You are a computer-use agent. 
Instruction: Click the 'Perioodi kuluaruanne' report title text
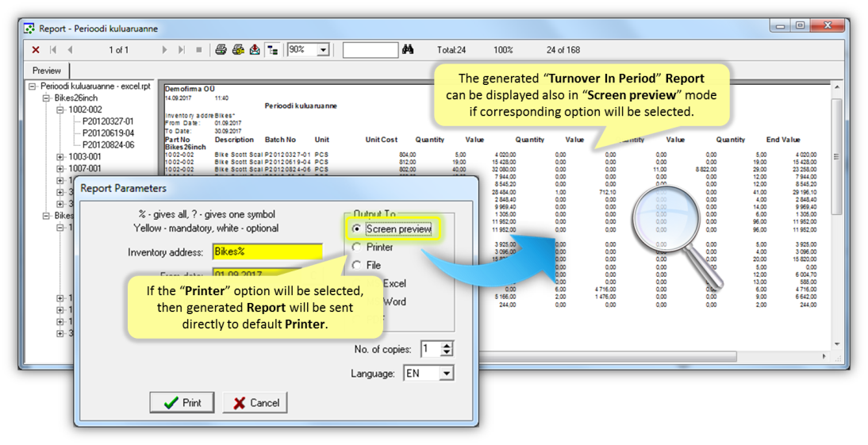point(301,105)
